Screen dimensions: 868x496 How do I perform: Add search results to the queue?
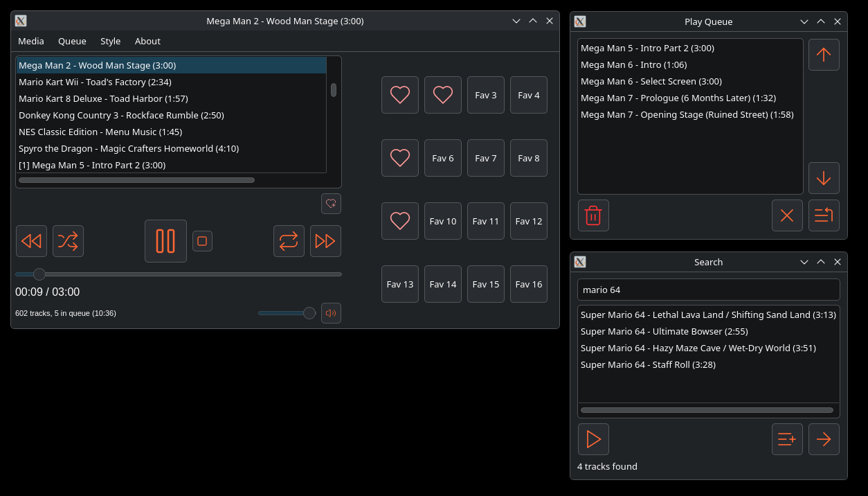click(787, 439)
